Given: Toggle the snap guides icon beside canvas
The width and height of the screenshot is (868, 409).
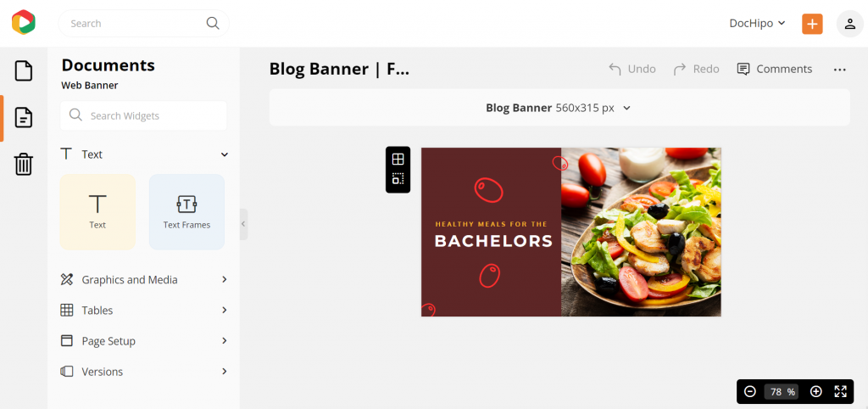Looking at the screenshot, I should pos(398,179).
